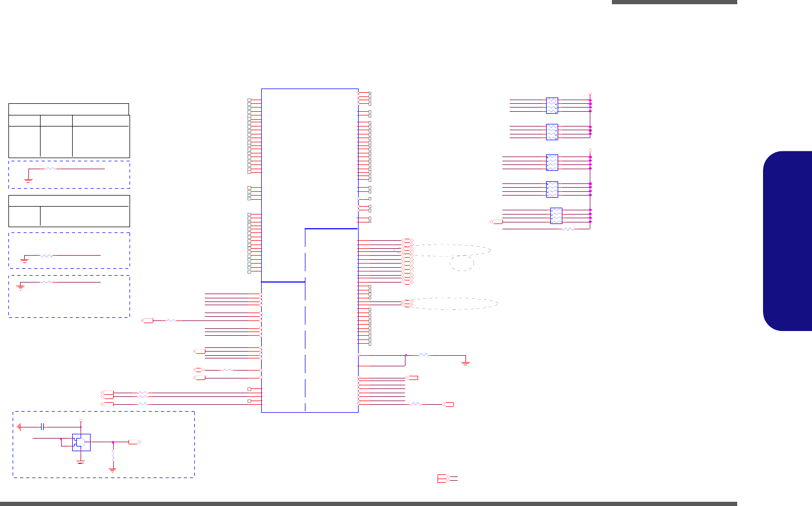Click the capacitor symbol beside the transistor circuit

(43, 426)
